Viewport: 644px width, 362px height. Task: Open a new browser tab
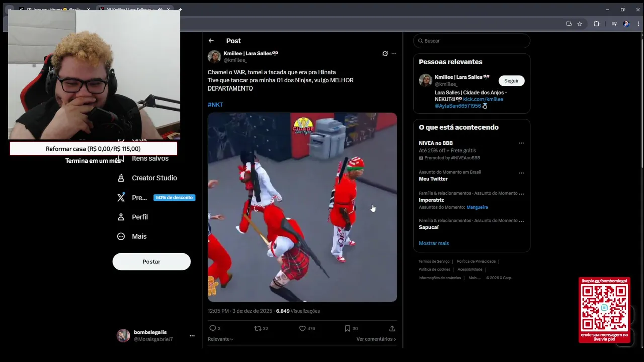coord(180,10)
